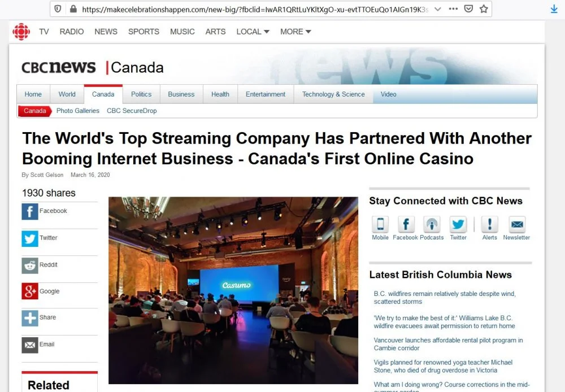Share article via Email envelope icon
Screen dimensions: 565x392
click(30, 345)
